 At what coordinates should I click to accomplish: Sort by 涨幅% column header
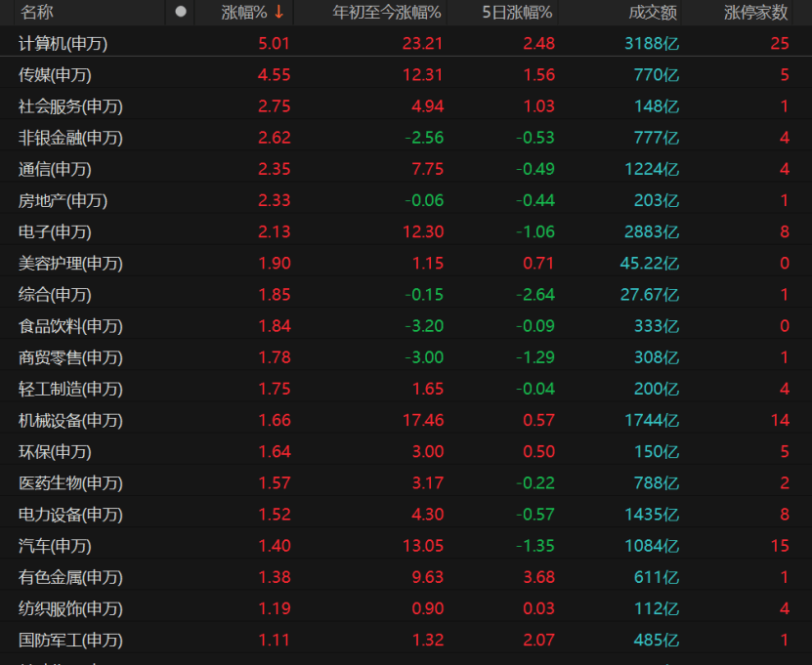coord(244,12)
